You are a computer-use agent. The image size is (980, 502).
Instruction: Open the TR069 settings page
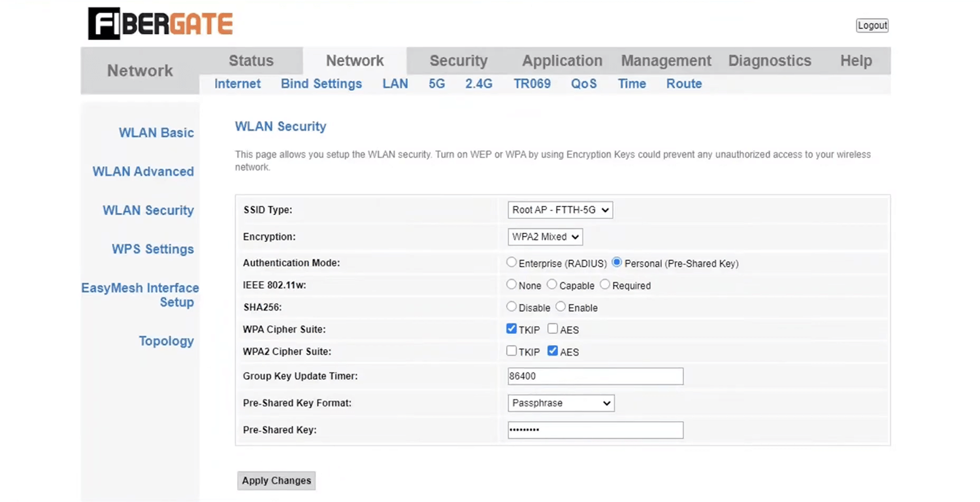532,84
